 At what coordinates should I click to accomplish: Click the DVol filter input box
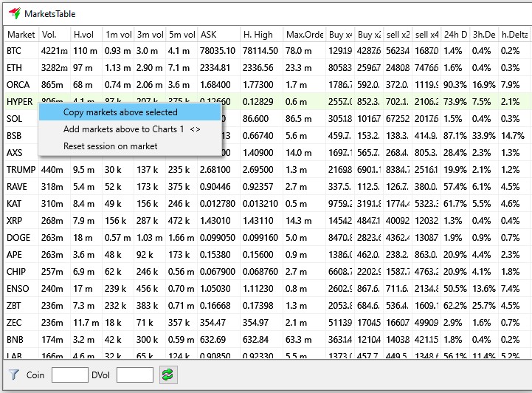click(x=134, y=375)
